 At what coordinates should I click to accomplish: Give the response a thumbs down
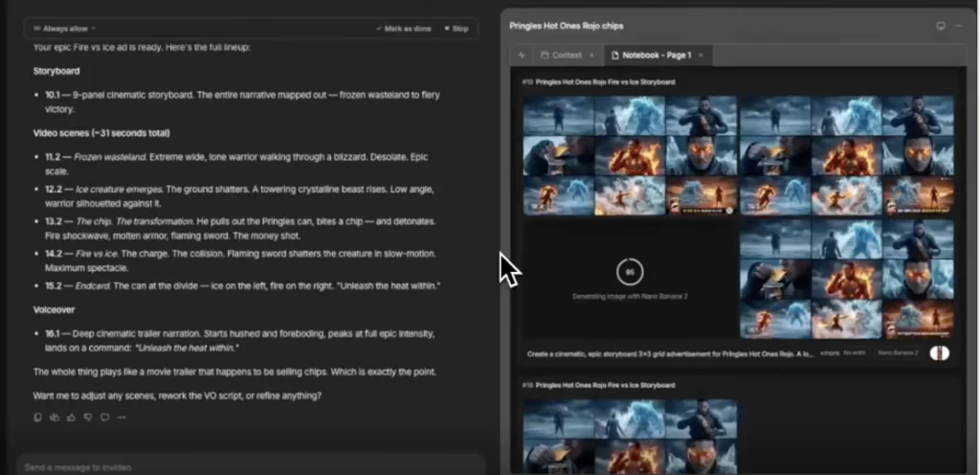(88, 418)
